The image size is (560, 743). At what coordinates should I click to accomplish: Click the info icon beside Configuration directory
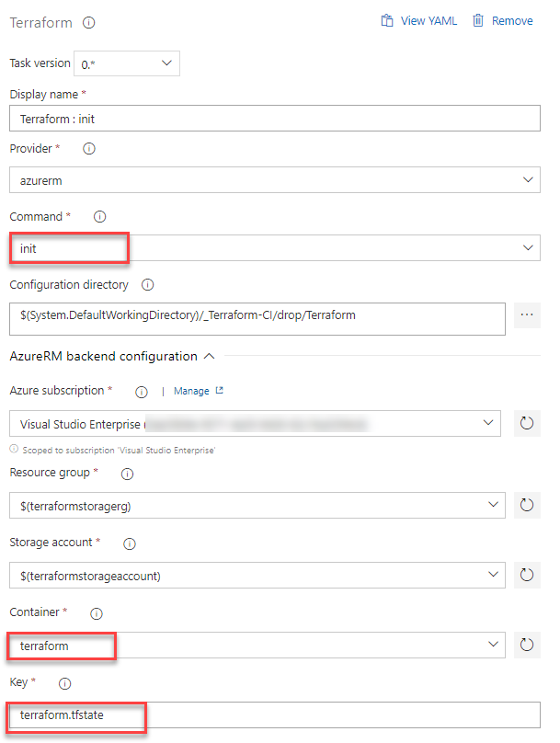pos(148,285)
